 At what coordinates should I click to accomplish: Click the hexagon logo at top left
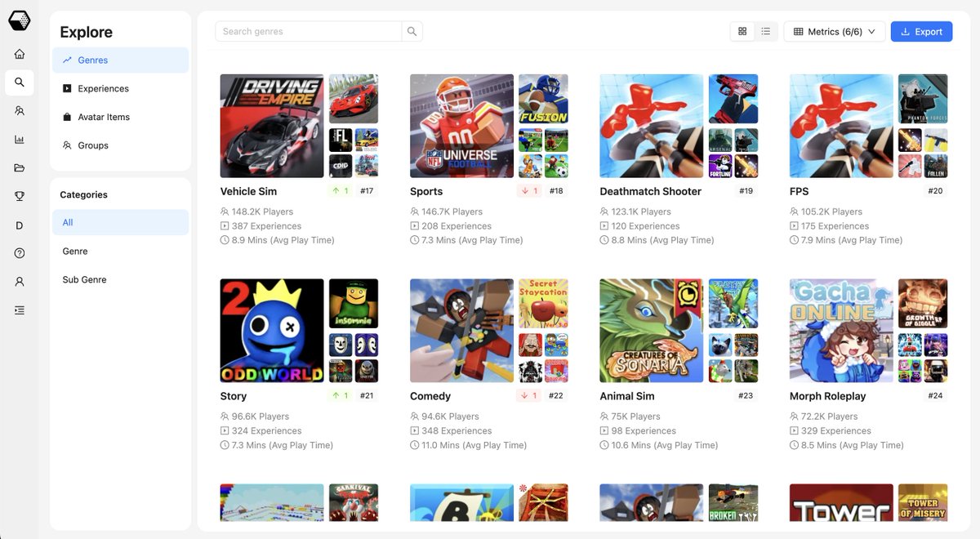pos(20,20)
